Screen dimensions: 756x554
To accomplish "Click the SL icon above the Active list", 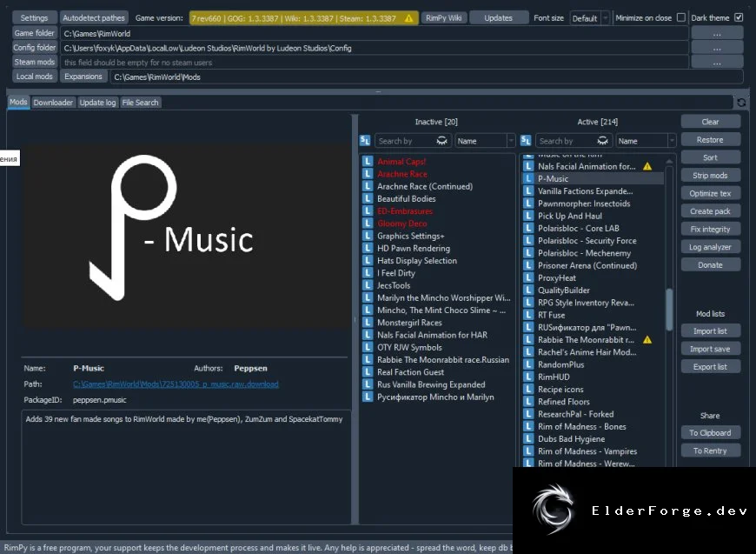I will [526, 140].
